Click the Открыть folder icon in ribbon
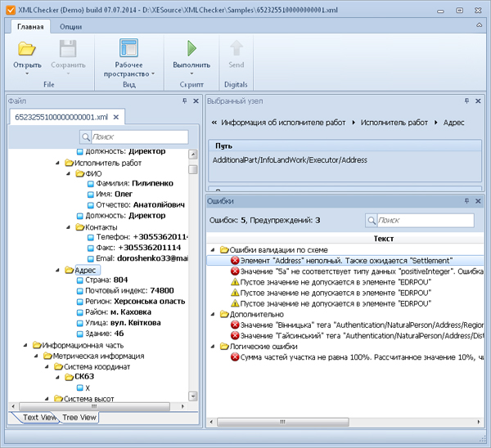Screen dimensions: 491x448 (x=27, y=47)
